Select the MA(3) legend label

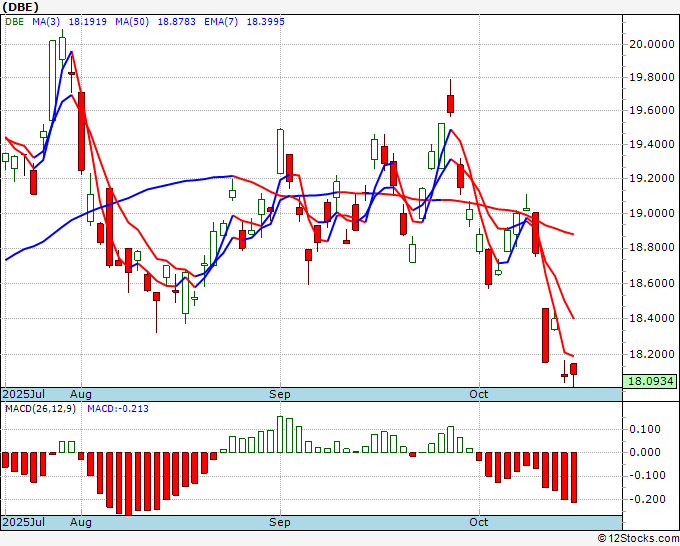[46, 22]
